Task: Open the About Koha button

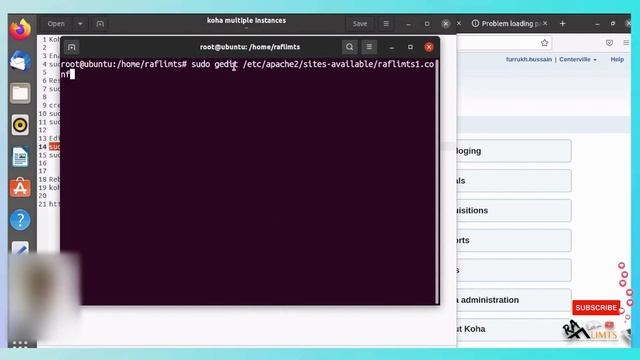Action: [x=514, y=329]
